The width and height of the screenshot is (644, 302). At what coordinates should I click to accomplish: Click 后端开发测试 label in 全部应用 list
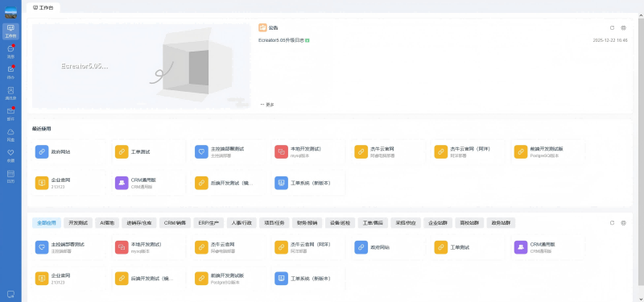[152, 279]
